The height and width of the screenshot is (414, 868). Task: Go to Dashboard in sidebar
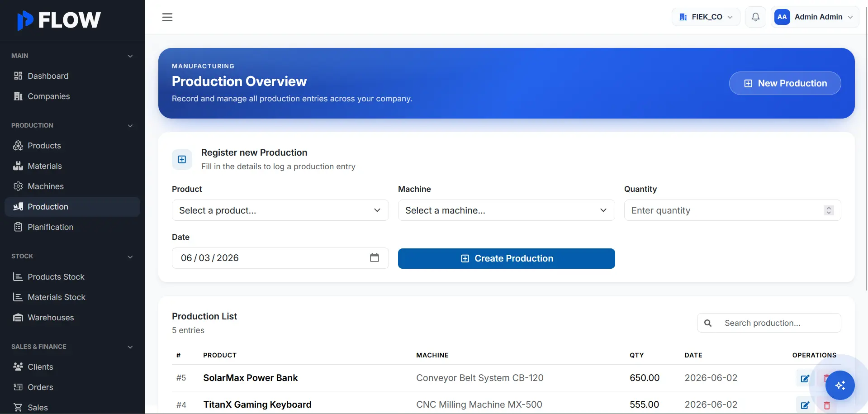(x=72, y=76)
